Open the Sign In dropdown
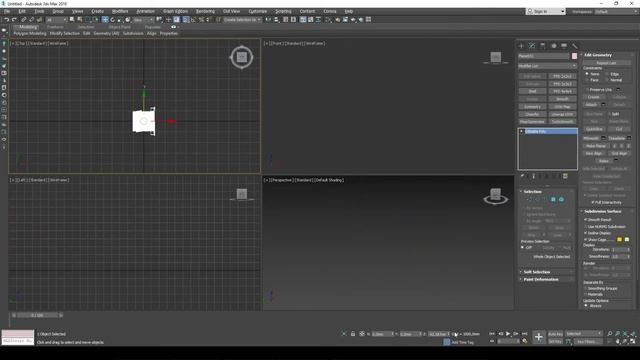The height and width of the screenshot is (360, 640). pos(546,11)
